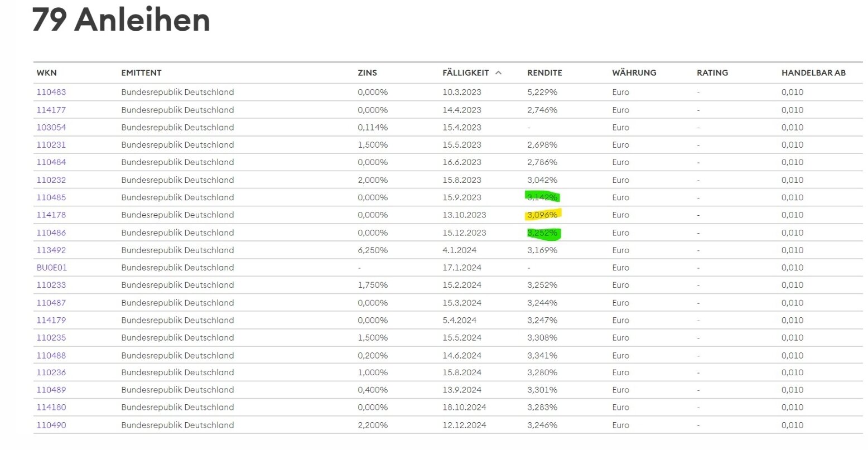Follow the WKN 110231 link
This screenshot has width=868, height=450.
(51, 144)
